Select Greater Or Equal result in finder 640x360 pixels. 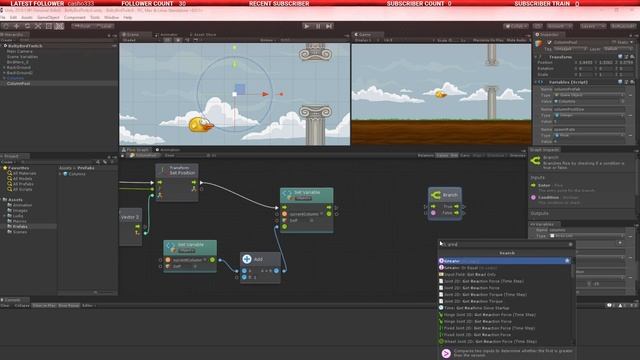(x=505, y=267)
